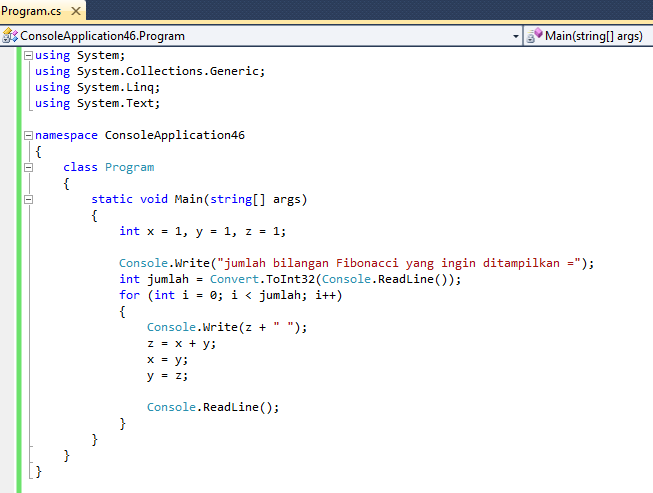Open the ConsoleApplication46.Program class dropdown
Screen dimensions: 653x493
coord(516,36)
